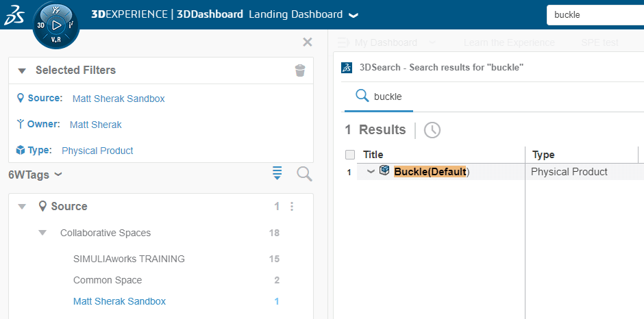644x319 pixels.
Task: Open the Source group three-dot menu
Action: pyautogui.click(x=292, y=207)
